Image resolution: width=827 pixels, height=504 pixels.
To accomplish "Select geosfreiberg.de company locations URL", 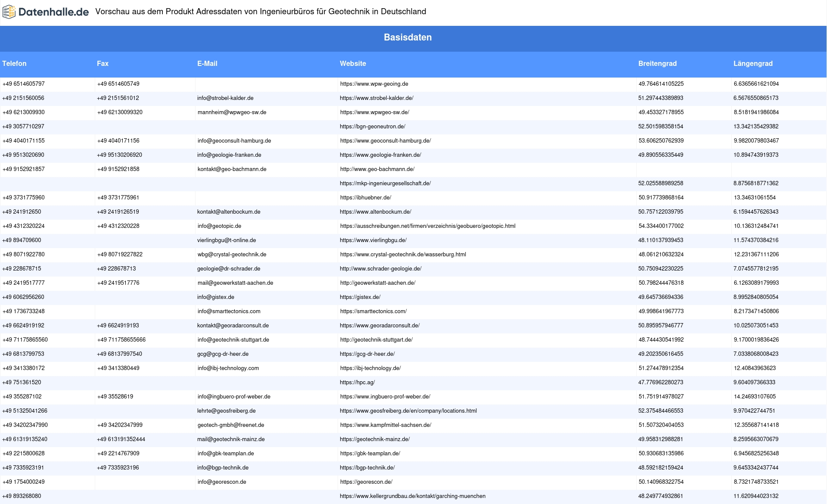I will (408, 411).
